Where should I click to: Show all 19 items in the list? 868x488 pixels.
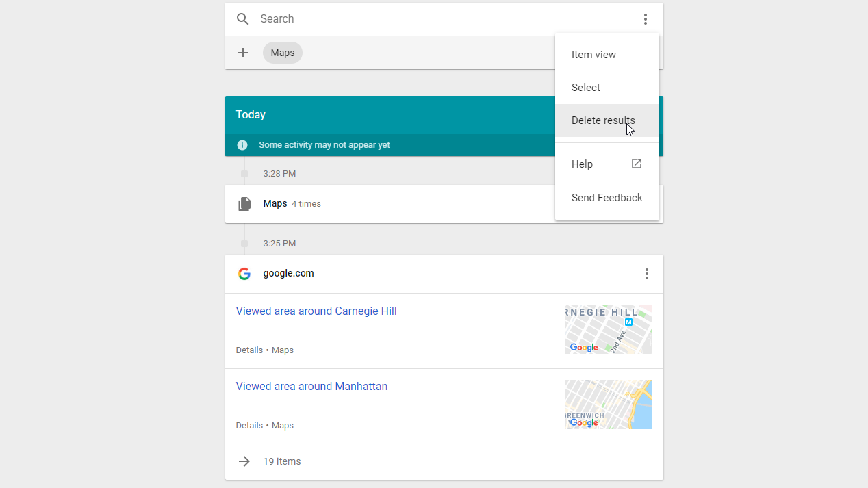click(x=283, y=461)
